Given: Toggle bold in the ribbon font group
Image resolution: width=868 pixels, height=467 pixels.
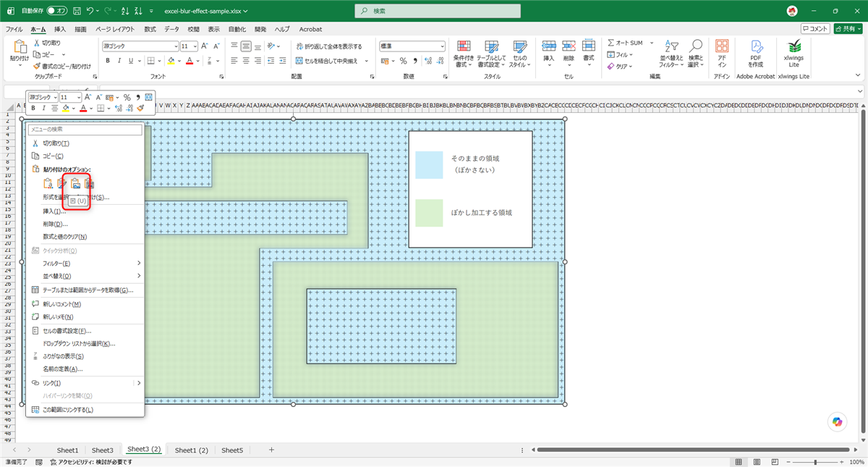Looking at the screenshot, I should coord(108,61).
